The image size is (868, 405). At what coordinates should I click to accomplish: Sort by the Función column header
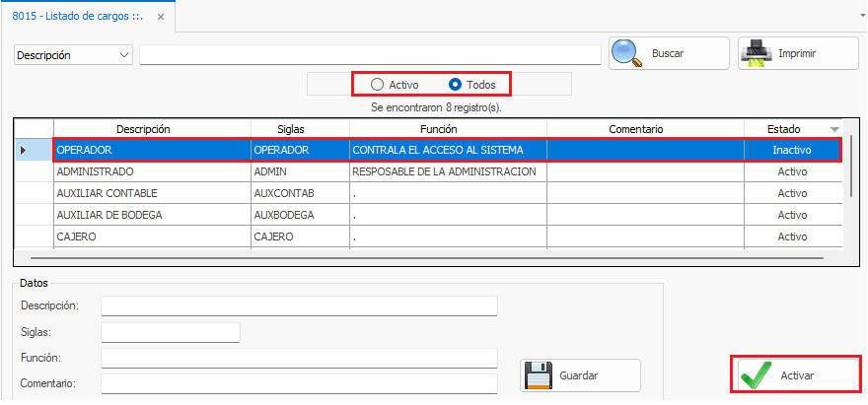coord(448,129)
